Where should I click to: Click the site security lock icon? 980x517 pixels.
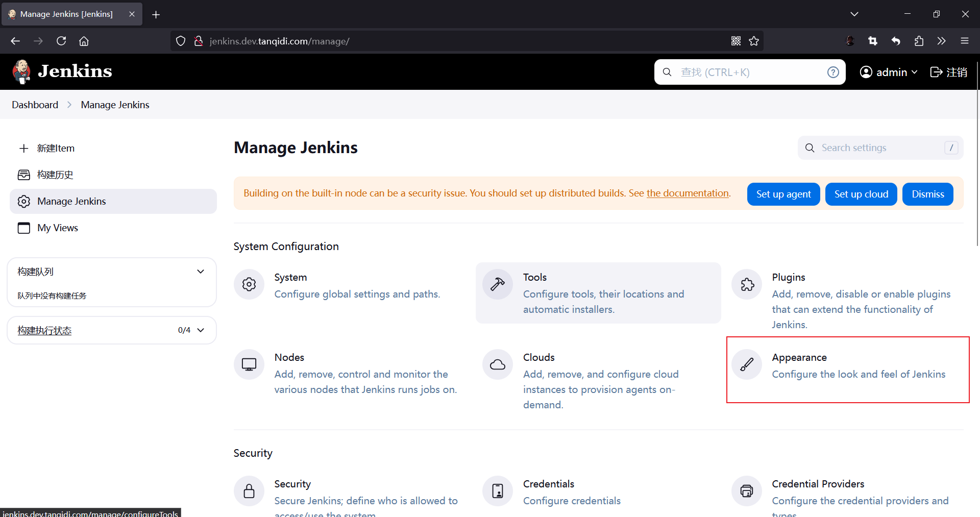[x=199, y=41]
